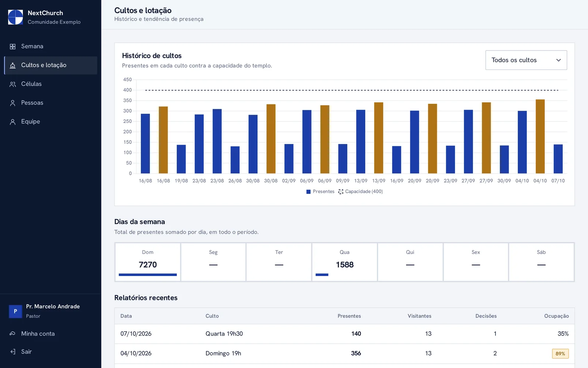This screenshot has width=588, height=368.
Task: Click the 89% occupancy badge
Action: coord(560,354)
